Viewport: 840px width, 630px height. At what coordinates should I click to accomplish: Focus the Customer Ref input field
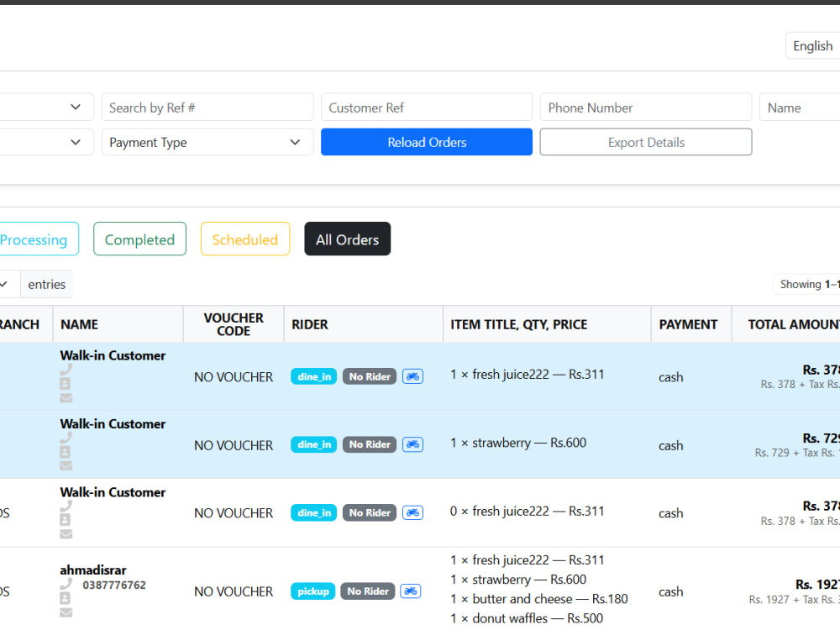[x=427, y=108]
